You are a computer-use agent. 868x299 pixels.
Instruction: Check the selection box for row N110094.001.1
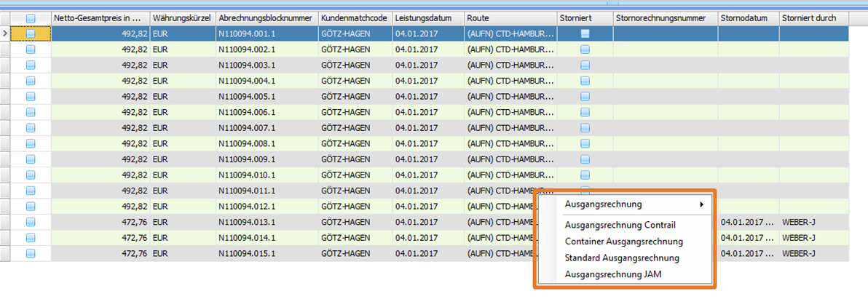pyautogui.click(x=31, y=33)
